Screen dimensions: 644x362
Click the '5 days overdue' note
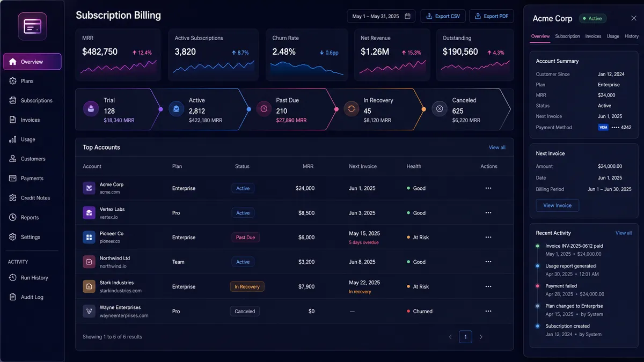[364, 242]
